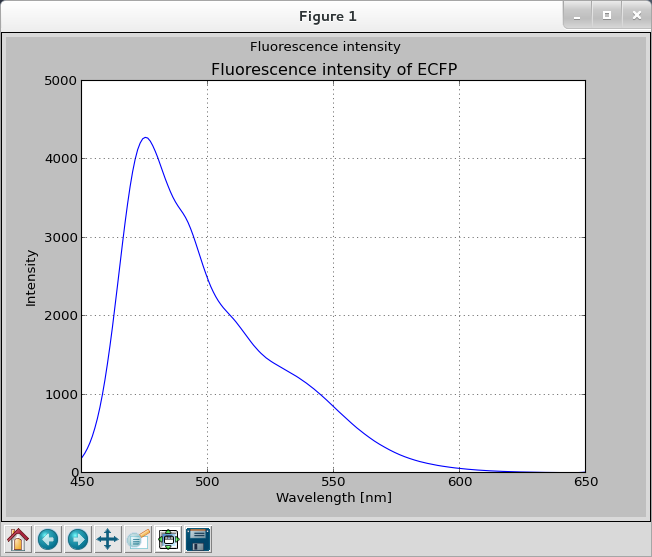The height and width of the screenshot is (557, 652).
Task: Maximize the Figure 1 window
Action: 607,15
